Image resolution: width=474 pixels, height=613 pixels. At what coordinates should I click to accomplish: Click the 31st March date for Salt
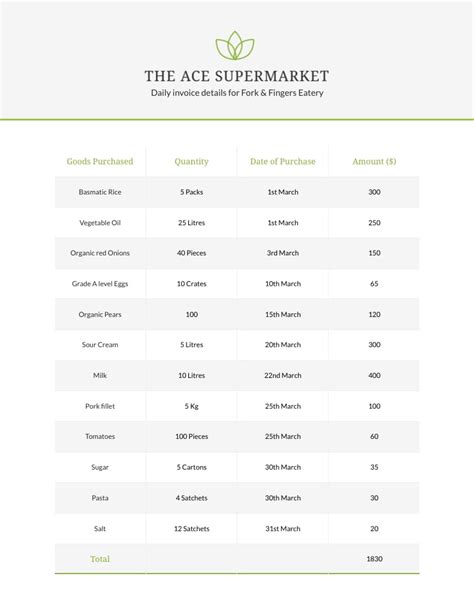pyautogui.click(x=283, y=529)
